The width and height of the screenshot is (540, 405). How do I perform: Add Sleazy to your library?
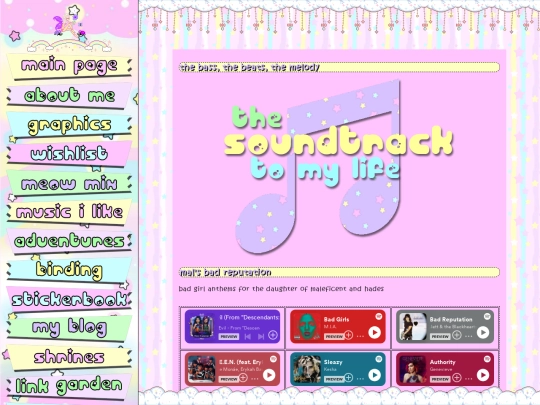pyautogui.click(x=349, y=378)
